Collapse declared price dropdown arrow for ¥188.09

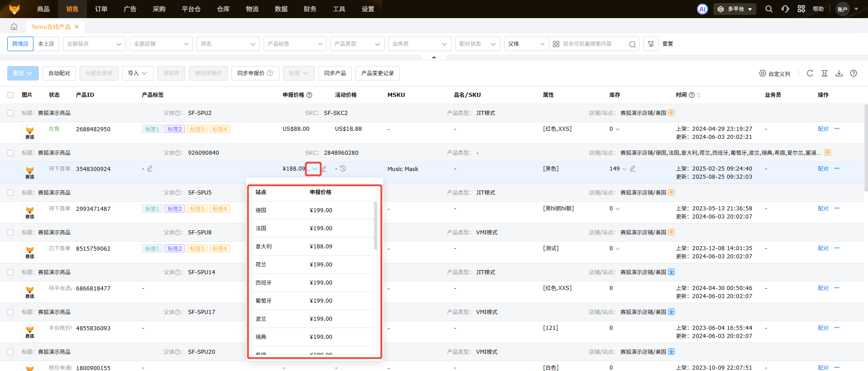click(314, 169)
